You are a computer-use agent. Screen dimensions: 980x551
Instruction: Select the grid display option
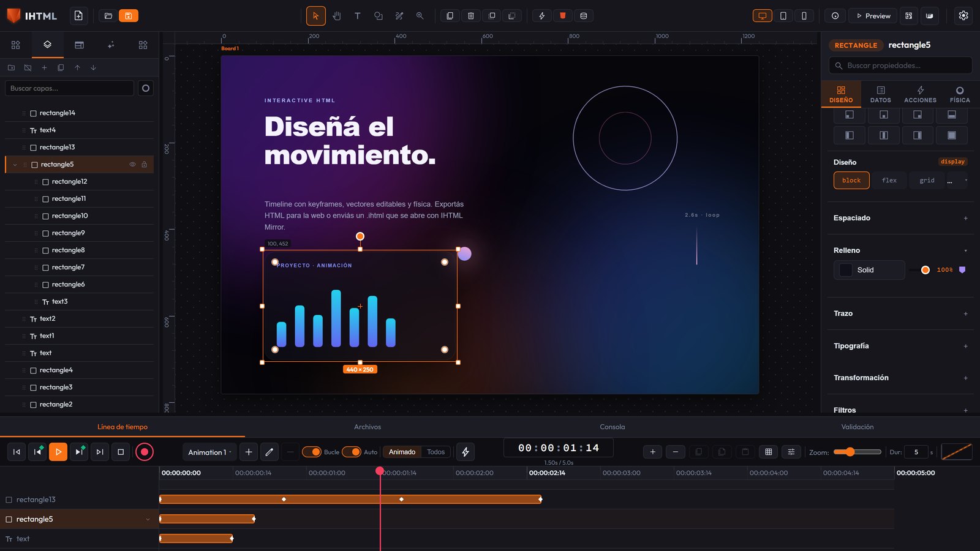[x=927, y=181]
